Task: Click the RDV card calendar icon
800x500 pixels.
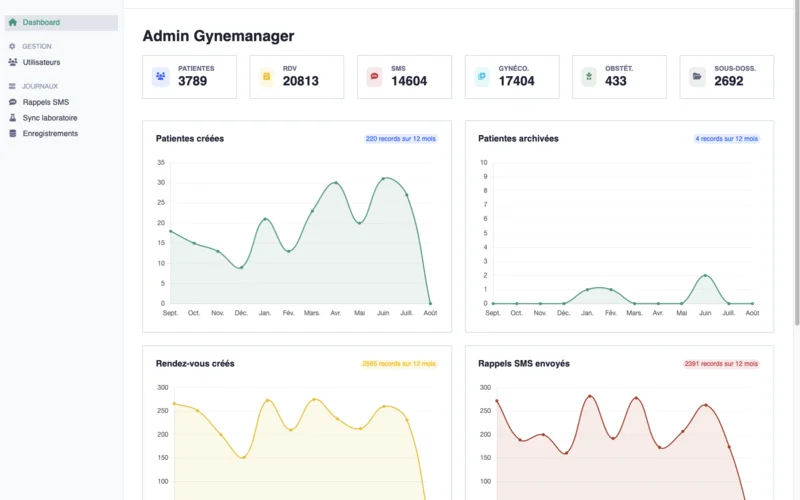Action: tap(266, 77)
